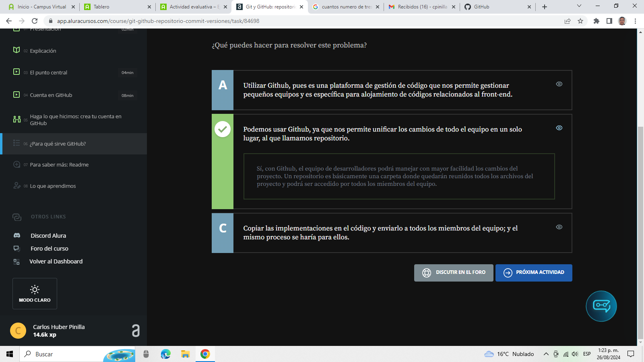The image size is (644, 362).
Task: Click the green checkmark on the correct answer
Action: pyautogui.click(x=223, y=129)
